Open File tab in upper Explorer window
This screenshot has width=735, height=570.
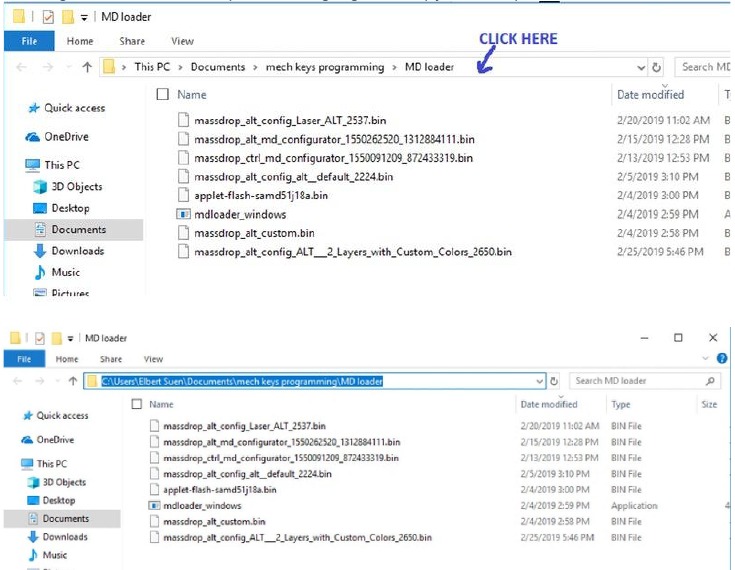(29, 41)
